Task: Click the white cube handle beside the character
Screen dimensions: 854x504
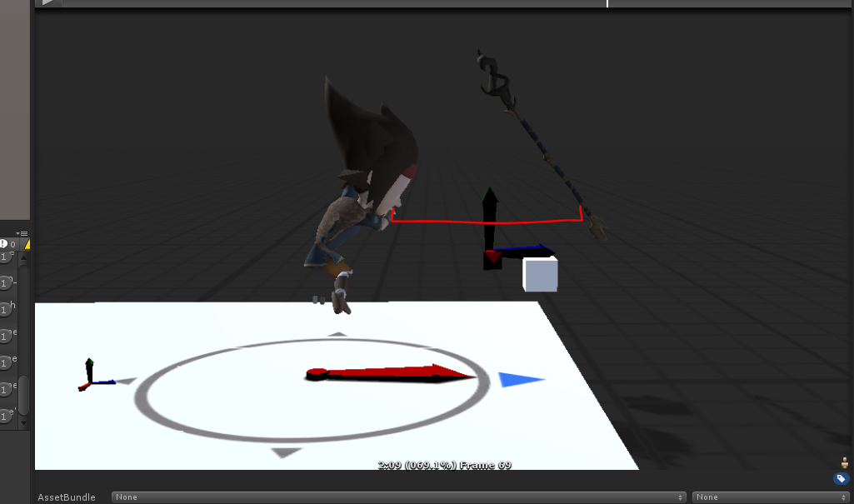Action: [x=540, y=273]
